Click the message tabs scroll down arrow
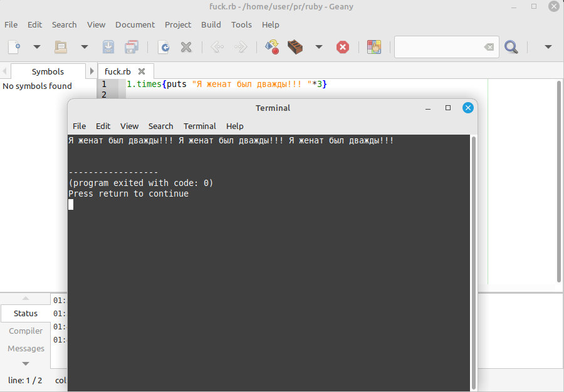Screen dimensions: 564x392 click(x=26, y=364)
